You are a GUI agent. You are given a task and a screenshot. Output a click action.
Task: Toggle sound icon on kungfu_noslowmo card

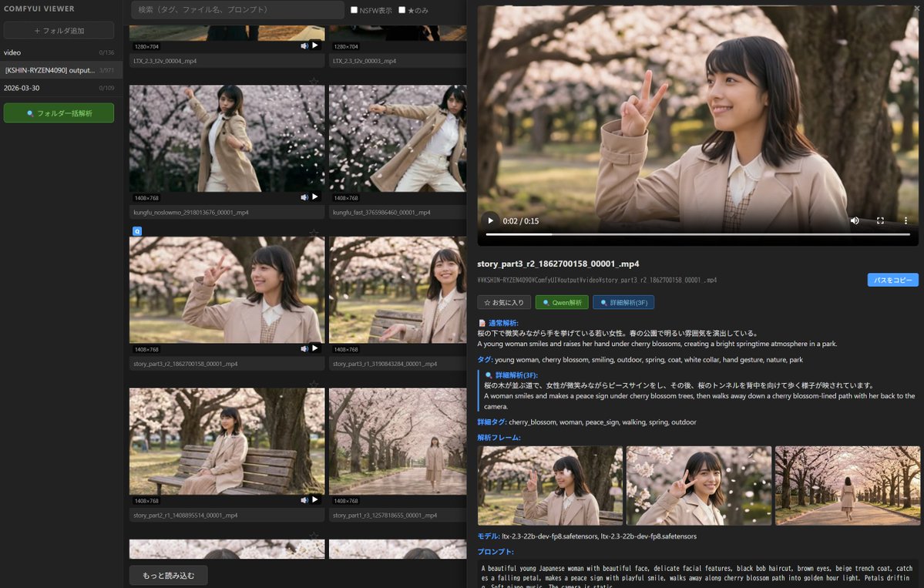[304, 197]
